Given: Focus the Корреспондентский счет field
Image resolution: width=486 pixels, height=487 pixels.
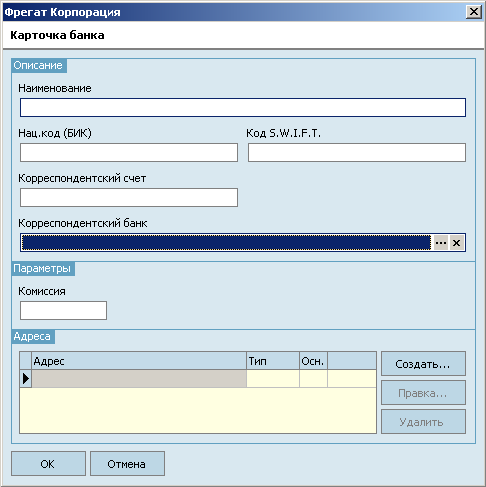Looking at the screenshot, I should (129, 197).
